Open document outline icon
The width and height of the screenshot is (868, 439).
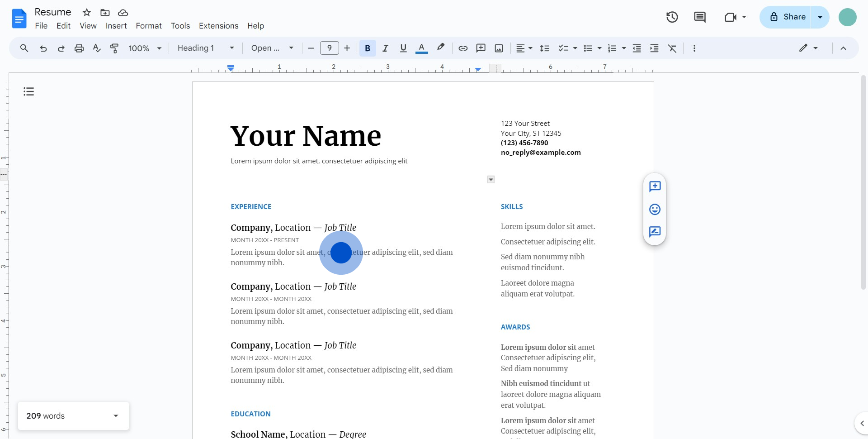pyautogui.click(x=29, y=91)
